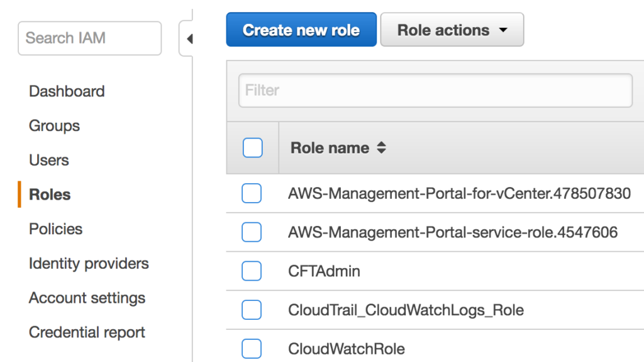Mark the CloudTrail_CloudWatchLogs_Role checkbox
The width and height of the screenshot is (644, 362).
(x=252, y=310)
